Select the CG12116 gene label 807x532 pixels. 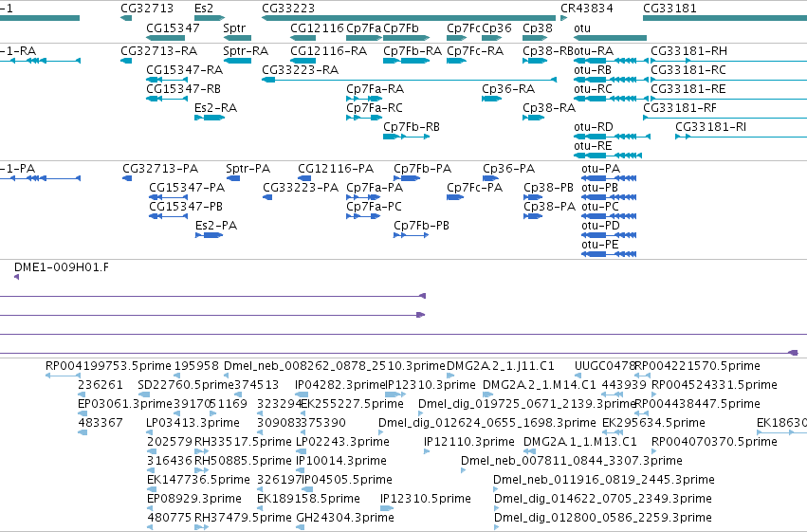pyautogui.click(x=317, y=28)
